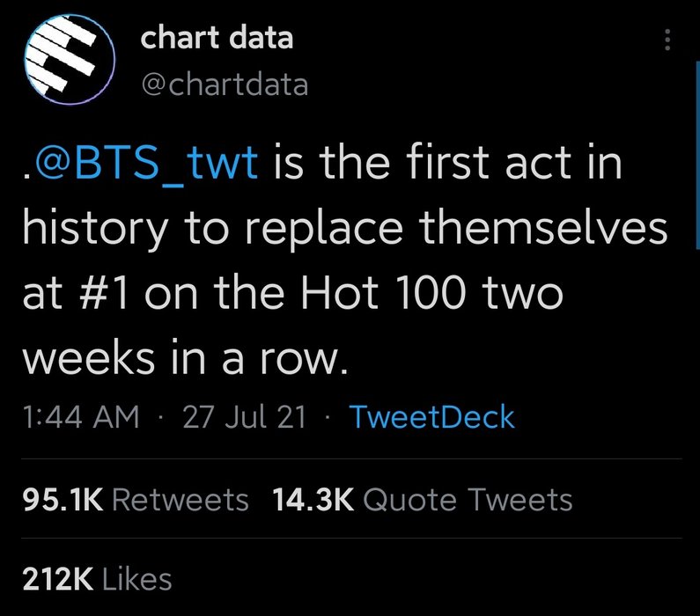The width and height of the screenshot is (700, 616).
Task: Open the TweetDeck source link
Action: pos(432,417)
